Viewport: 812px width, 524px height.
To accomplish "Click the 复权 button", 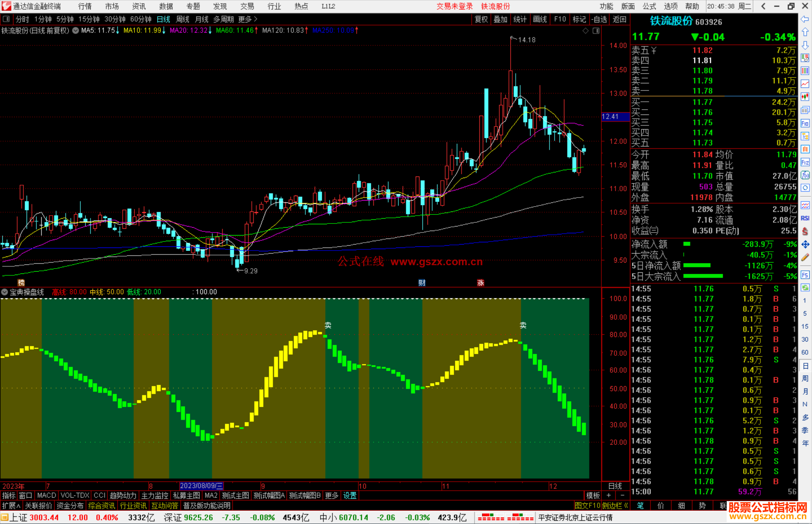I will (x=481, y=19).
